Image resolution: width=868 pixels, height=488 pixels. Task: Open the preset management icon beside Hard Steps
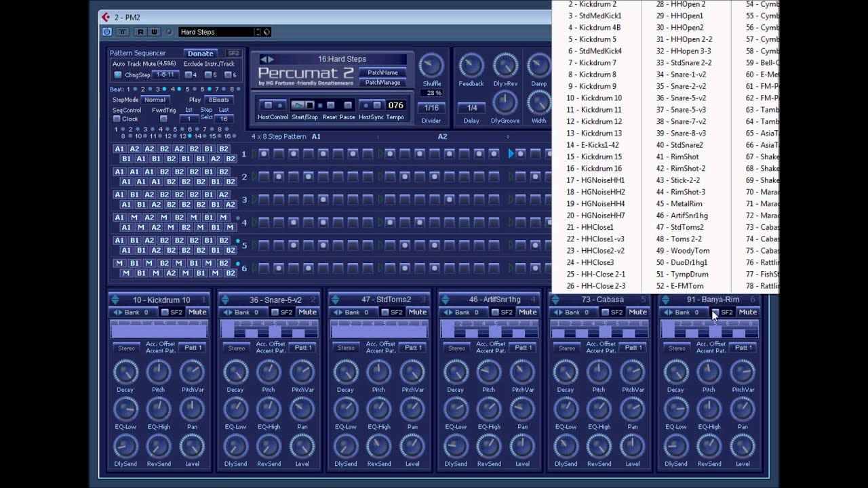[267, 32]
